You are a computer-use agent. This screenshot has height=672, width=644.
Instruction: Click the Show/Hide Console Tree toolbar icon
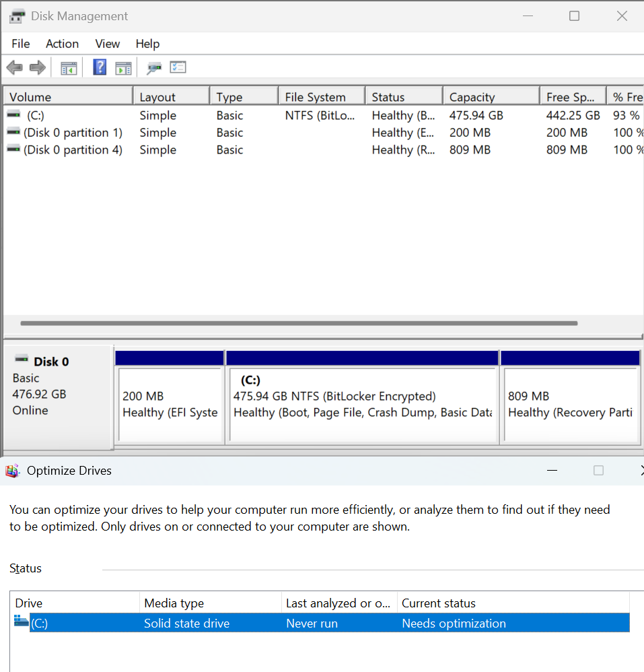pyautogui.click(x=69, y=68)
